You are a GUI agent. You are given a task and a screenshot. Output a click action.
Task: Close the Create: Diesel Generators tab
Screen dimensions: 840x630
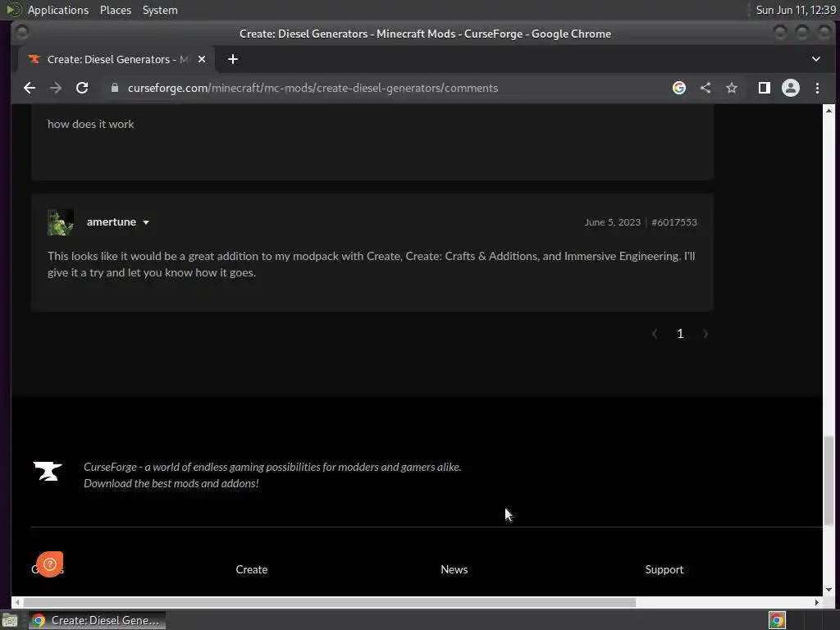(x=202, y=59)
